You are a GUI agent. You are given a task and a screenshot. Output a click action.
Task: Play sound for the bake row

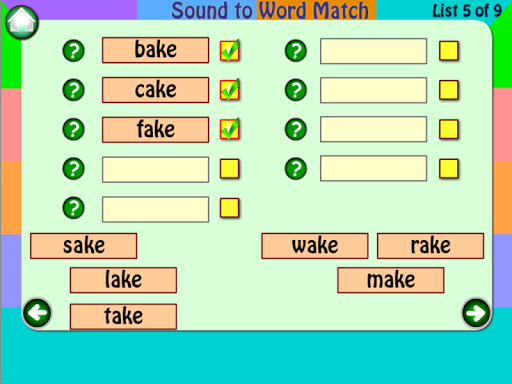coord(73,51)
